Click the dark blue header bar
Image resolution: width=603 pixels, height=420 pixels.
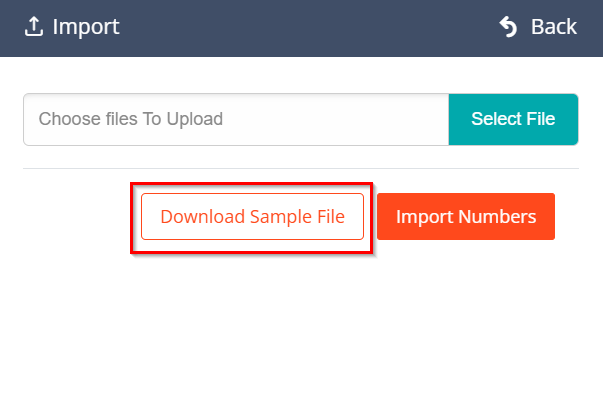(x=300, y=27)
